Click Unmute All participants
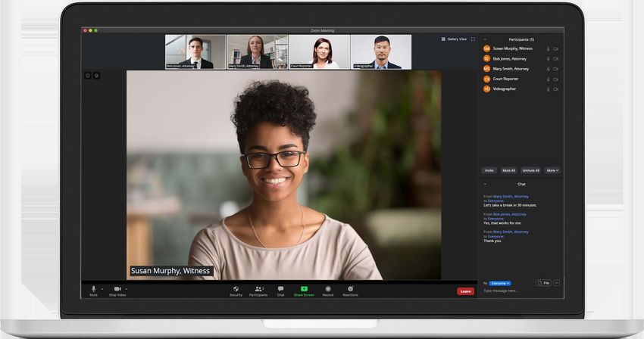Viewport: 644px width, 339px height. (530, 170)
